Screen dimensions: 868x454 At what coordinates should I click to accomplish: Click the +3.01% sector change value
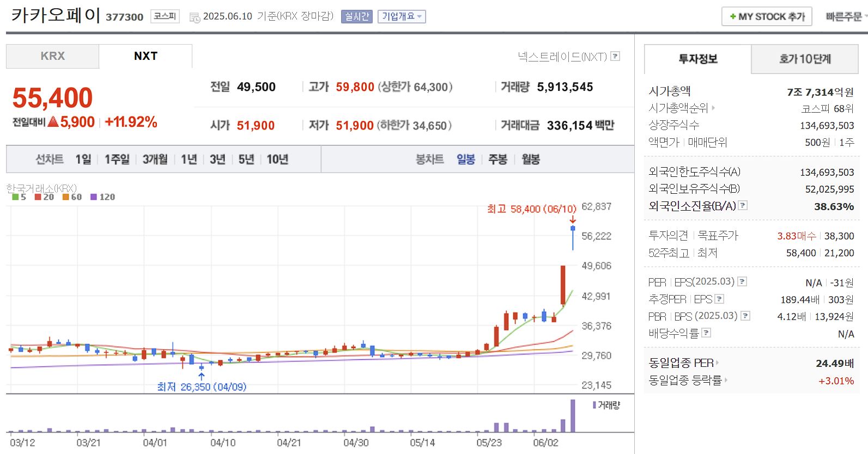(x=836, y=381)
